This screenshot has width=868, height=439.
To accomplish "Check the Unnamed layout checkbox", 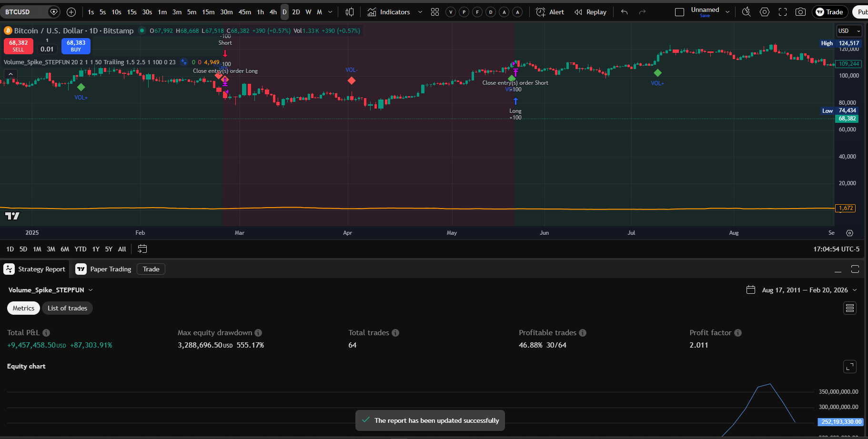I will [680, 12].
